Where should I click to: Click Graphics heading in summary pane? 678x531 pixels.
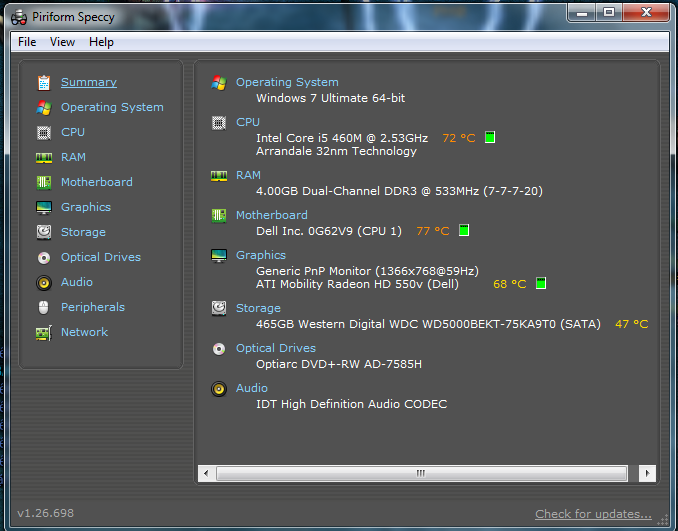click(261, 255)
